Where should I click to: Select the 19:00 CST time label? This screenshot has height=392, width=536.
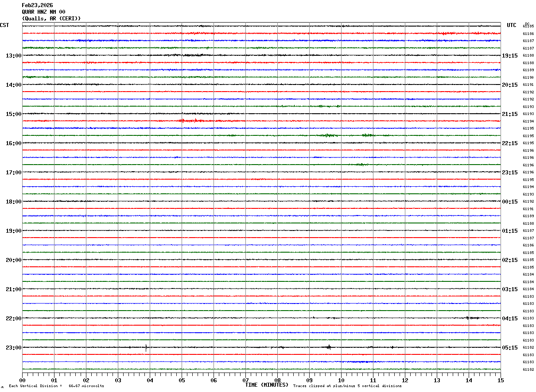pyautogui.click(x=13, y=231)
